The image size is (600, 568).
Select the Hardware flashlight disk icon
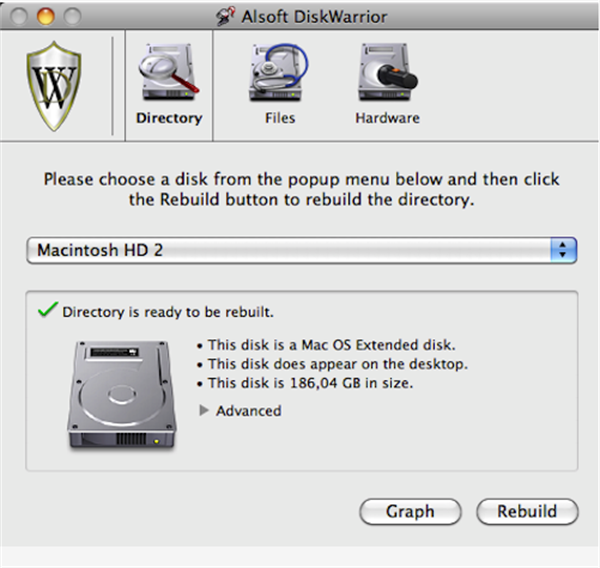[388, 72]
